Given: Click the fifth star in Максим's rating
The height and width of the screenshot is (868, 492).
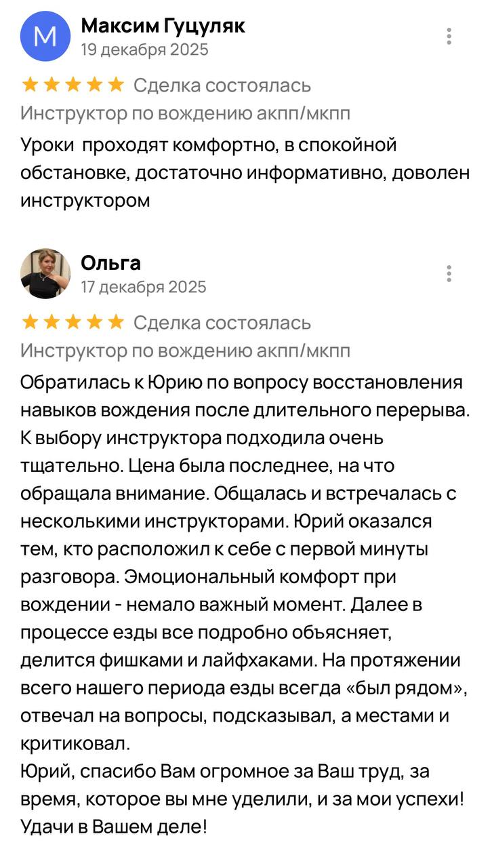Looking at the screenshot, I should coord(116,85).
